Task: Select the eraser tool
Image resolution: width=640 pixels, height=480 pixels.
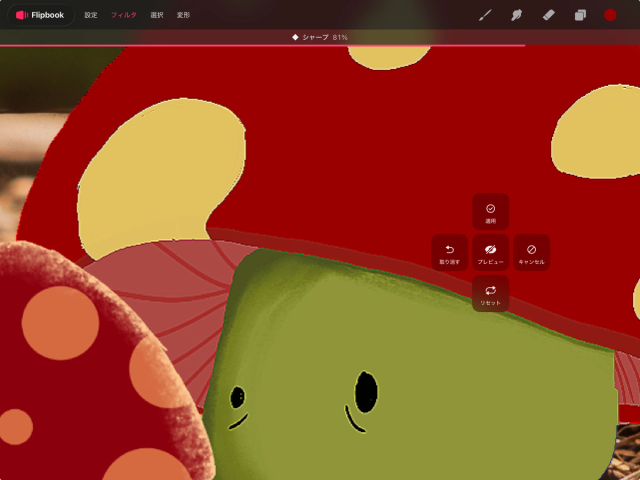Action: click(x=548, y=15)
